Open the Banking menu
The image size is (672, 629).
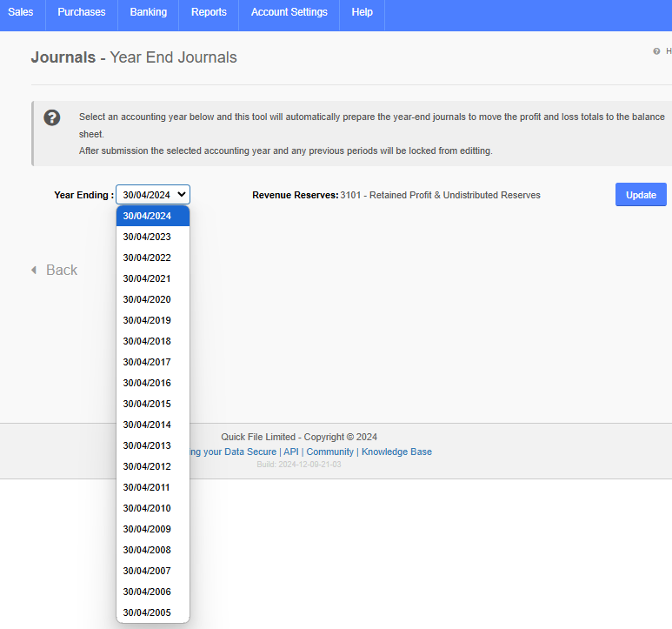[149, 12]
